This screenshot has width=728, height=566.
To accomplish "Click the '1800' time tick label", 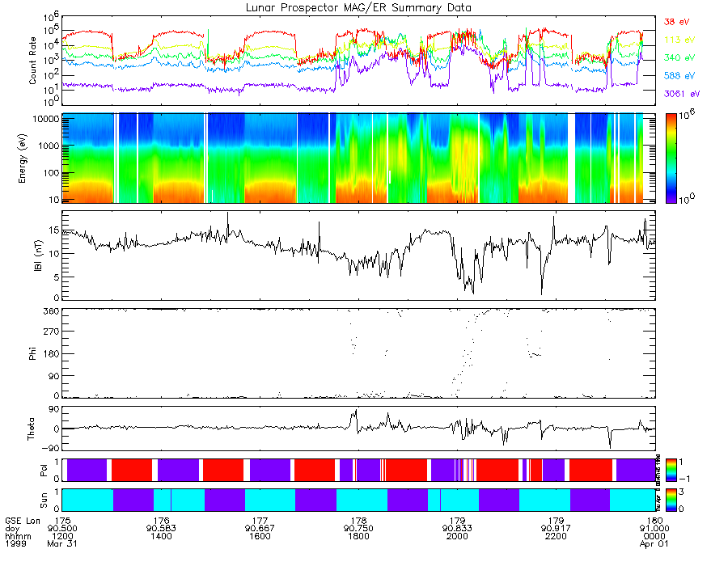I will point(359,536).
